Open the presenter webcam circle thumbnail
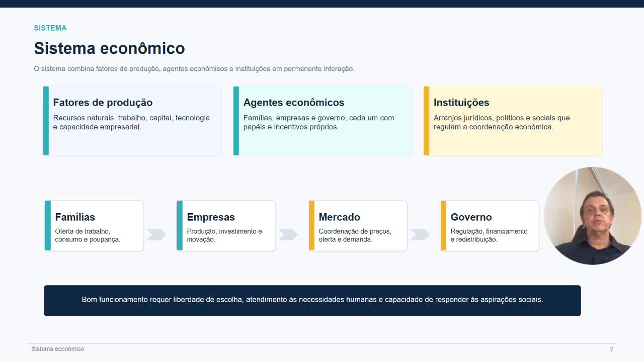The image size is (644, 362). click(592, 216)
